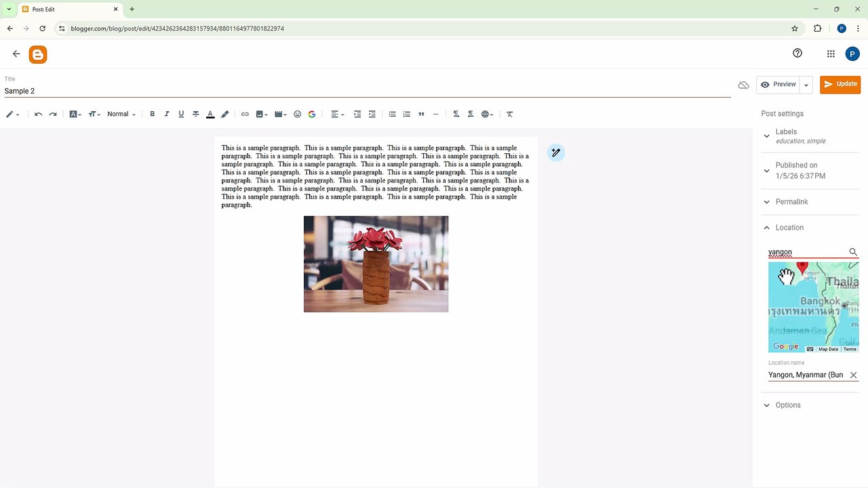The height and width of the screenshot is (488, 868).
Task: Open the Google apps grid
Action: [x=831, y=54]
